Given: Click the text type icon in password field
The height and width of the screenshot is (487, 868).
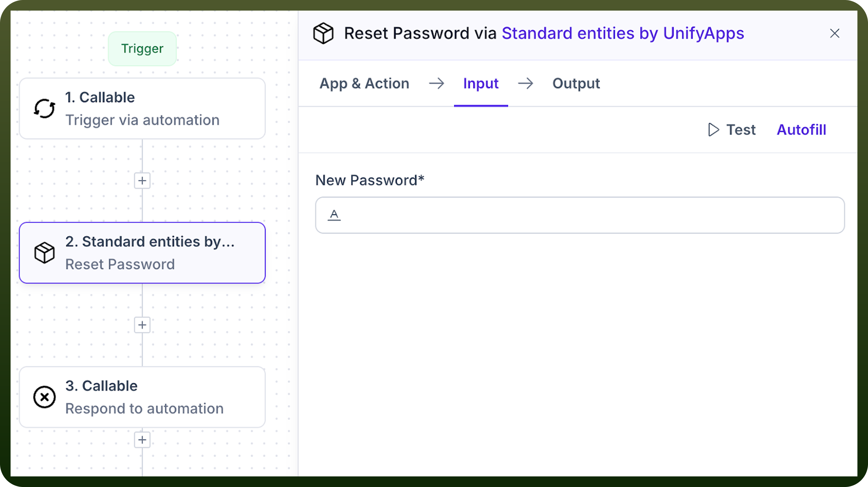Looking at the screenshot, I should pos(334,215).
